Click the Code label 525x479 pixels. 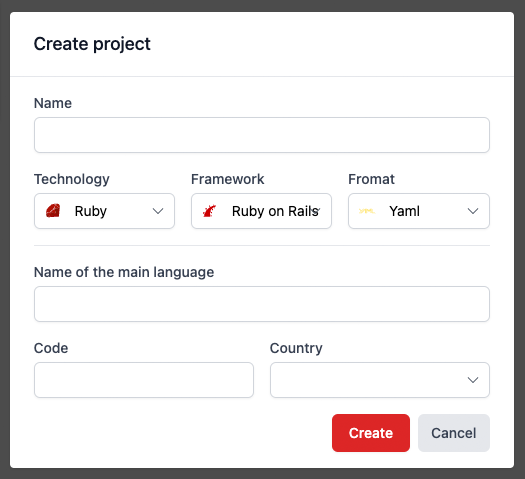pos(51,348)
